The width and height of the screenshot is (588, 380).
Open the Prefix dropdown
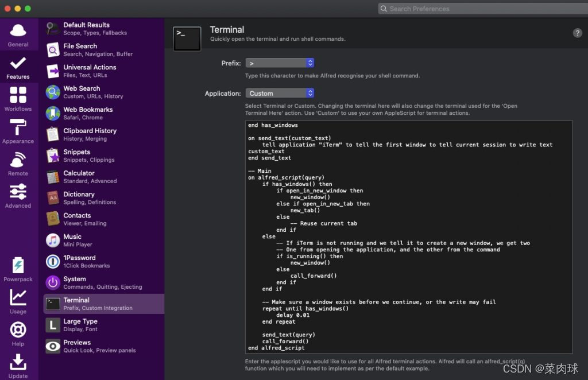tap(280, 63)
